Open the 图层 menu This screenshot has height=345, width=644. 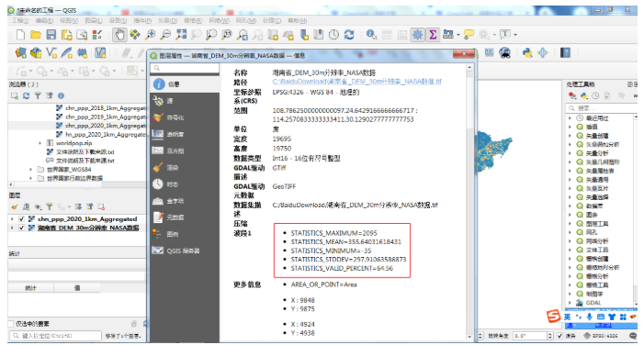pyautogui.click(x=93, y=20)
